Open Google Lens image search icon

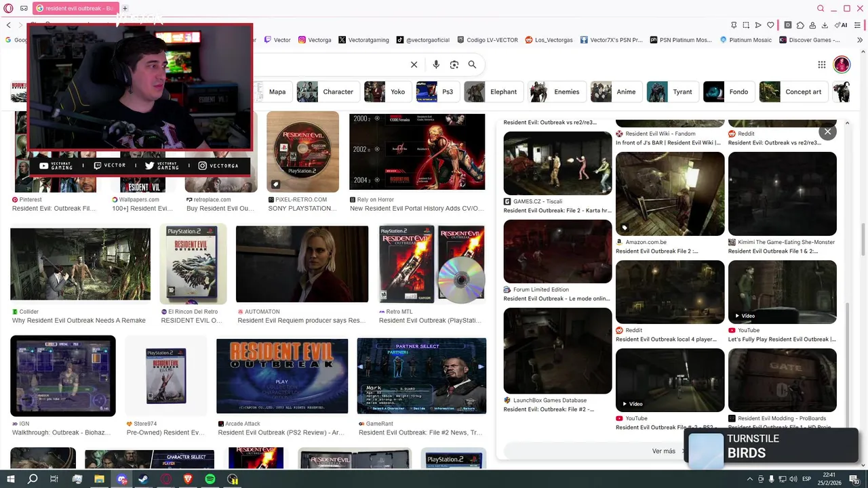coord(454,64)
